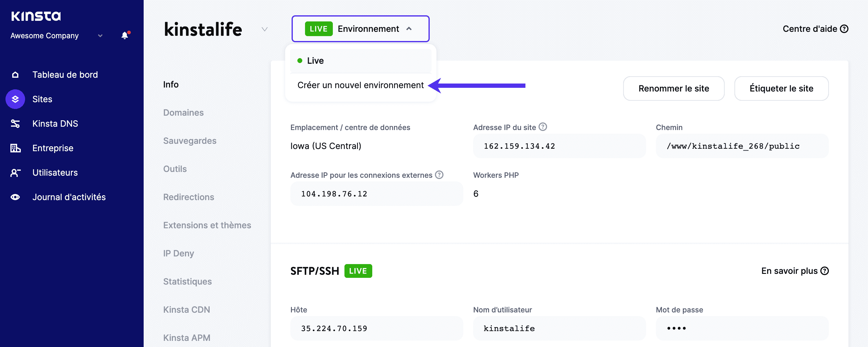This screenshot has width=868, height=347.
Task: Click the Étiqueter le site button
Action: (781, 88)
